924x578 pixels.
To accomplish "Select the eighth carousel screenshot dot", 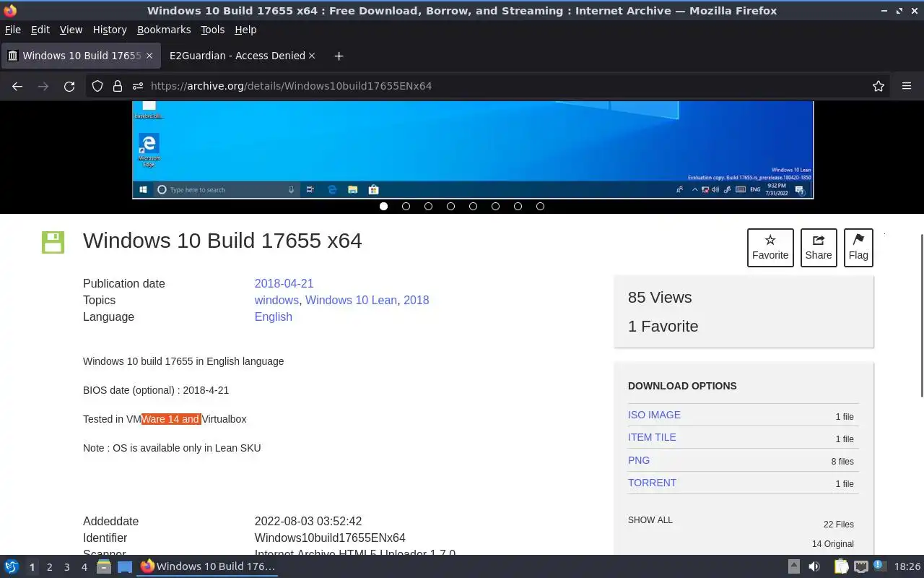I will pos(540,206).
